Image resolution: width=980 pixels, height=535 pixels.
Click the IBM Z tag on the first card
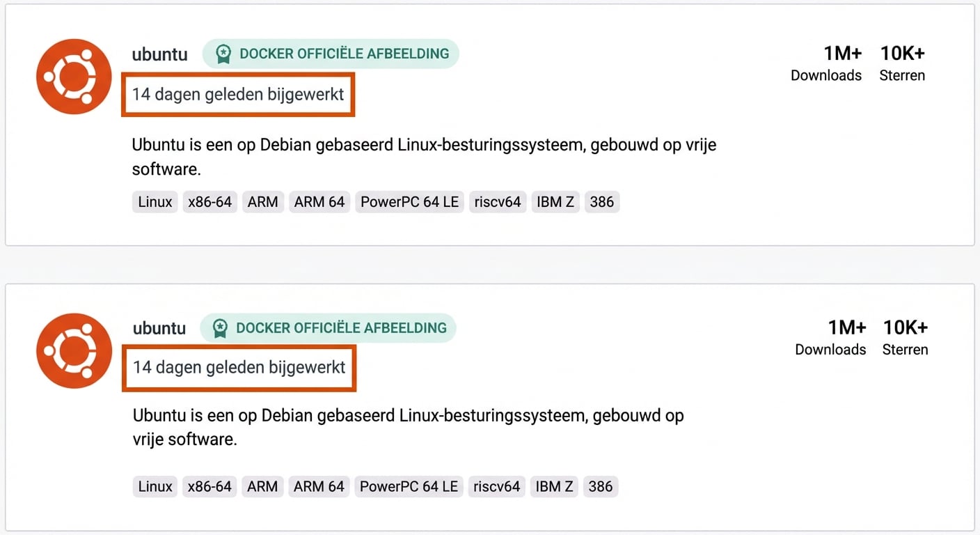click(x=555, y=201)
